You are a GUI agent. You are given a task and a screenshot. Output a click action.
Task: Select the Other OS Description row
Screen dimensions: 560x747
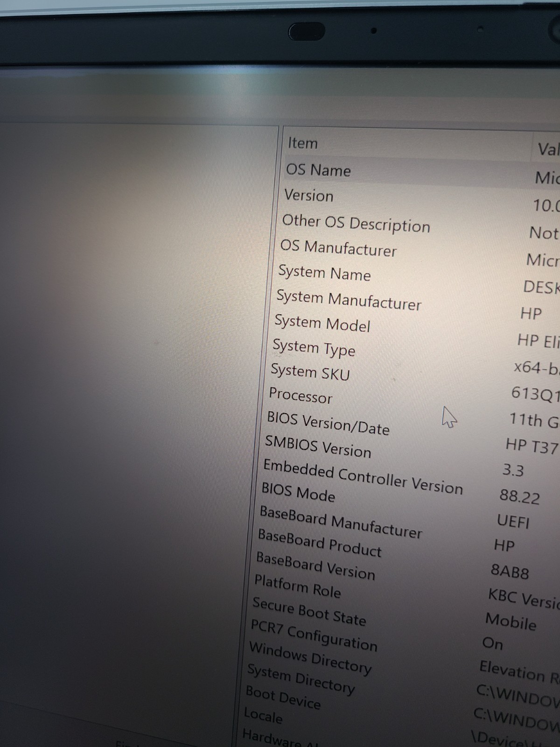coord(356,223)
